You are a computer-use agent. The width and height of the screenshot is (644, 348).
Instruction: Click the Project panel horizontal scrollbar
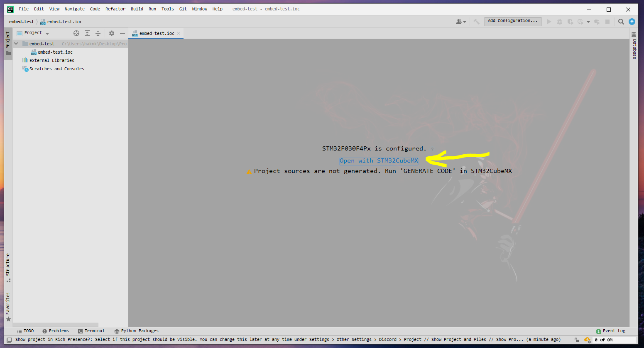point(56,324)
